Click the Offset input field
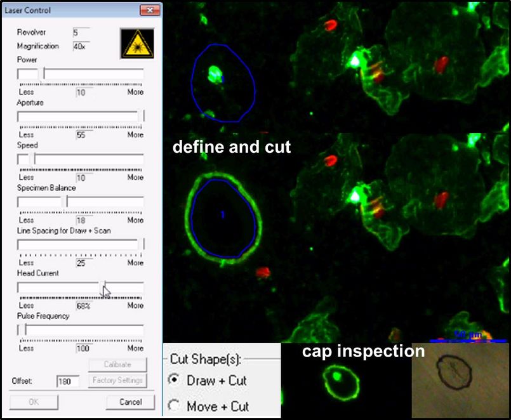This screenshot has height=420, width=511. click(67, 381)
